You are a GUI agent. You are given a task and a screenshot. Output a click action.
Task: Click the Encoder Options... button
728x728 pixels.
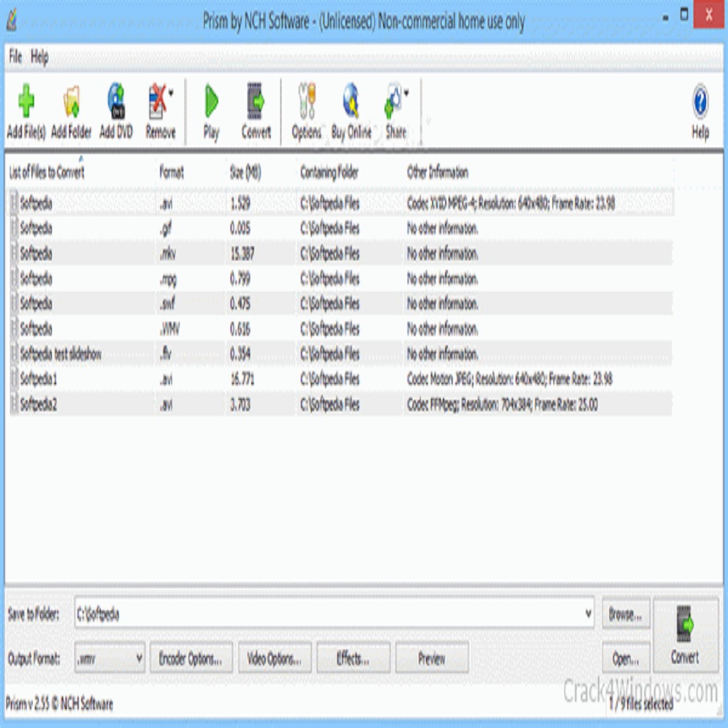[191, 658]
